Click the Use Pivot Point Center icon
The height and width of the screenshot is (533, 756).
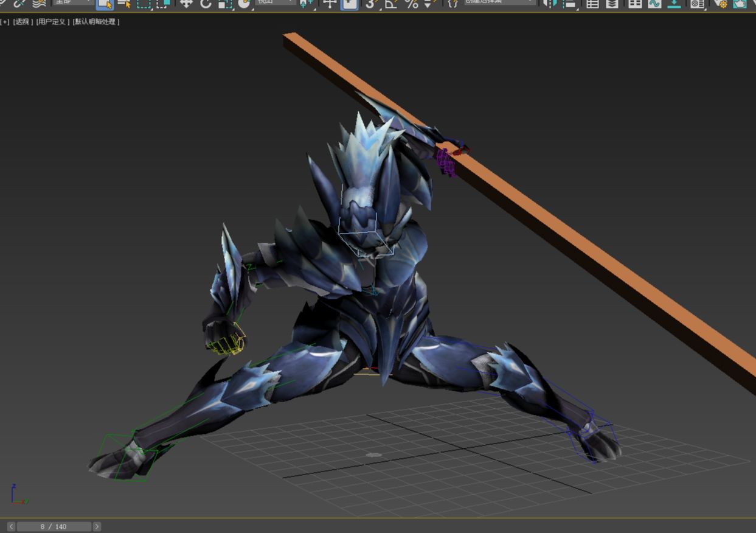tap(307, 4)
